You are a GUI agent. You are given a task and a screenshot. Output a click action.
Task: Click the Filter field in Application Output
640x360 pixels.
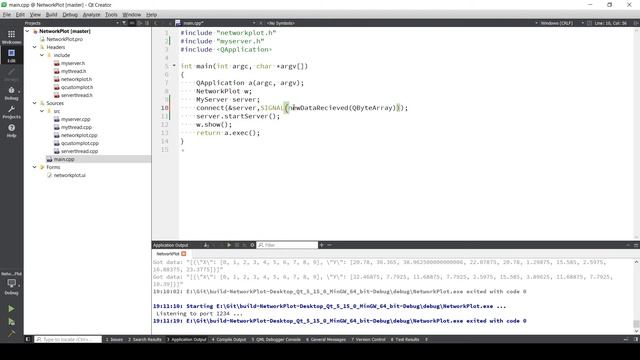tap(287, 245)
